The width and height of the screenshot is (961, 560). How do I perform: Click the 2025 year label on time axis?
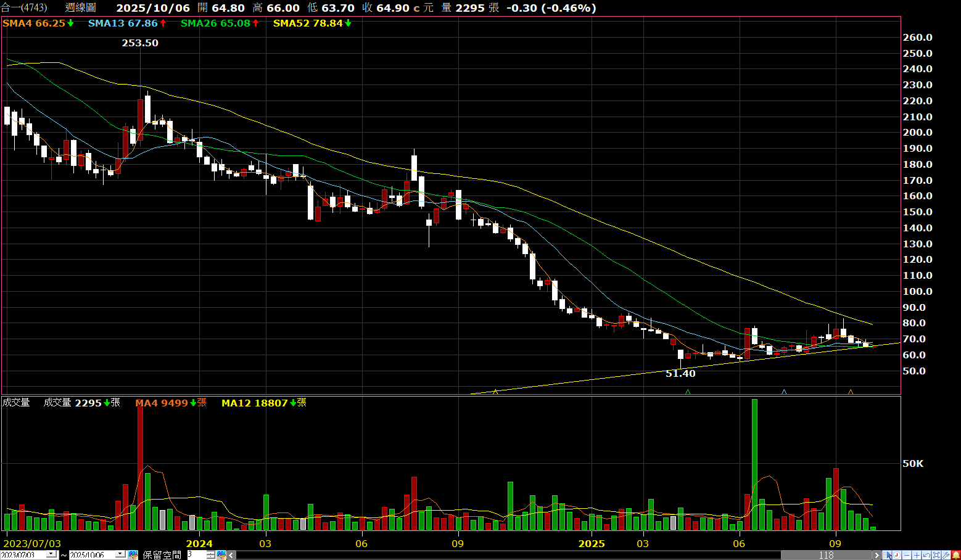[592, 544]
